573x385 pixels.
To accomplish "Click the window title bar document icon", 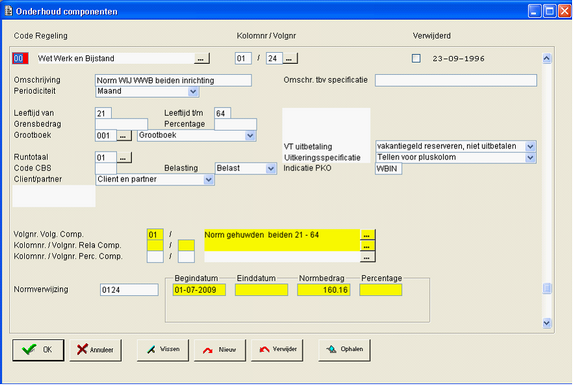I will [8, 11].
